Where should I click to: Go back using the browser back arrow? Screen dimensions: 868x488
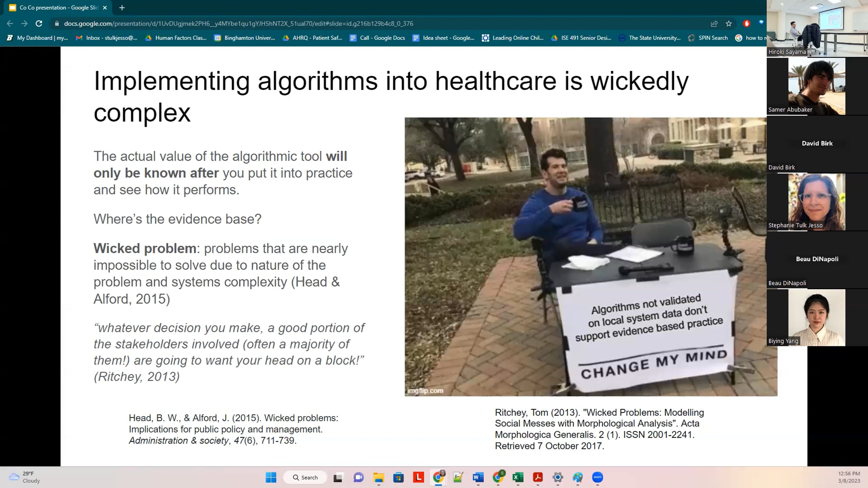(x=10, y=23)
